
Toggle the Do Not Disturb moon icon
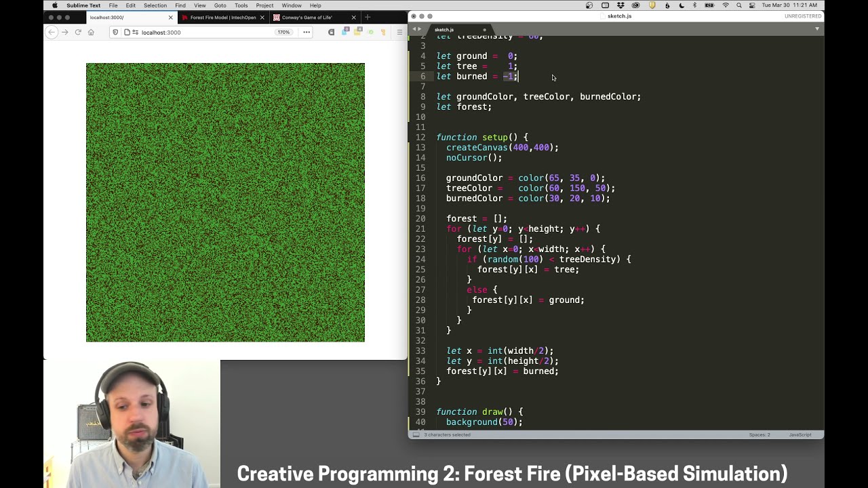click(x=682, y=5)
